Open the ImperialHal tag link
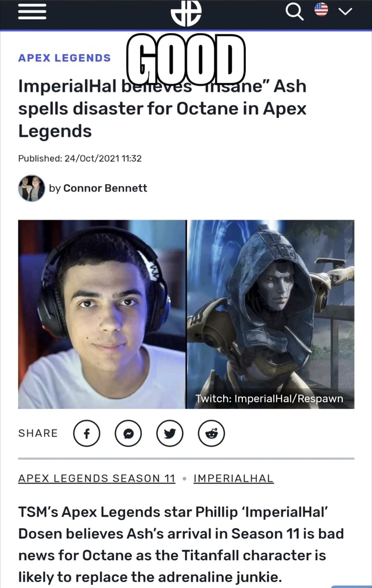Screen dimensions: 372x588 coord(234,479)
